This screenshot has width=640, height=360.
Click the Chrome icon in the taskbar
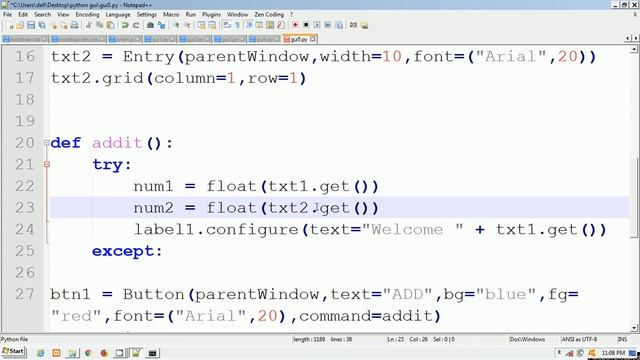coord(88,353)
